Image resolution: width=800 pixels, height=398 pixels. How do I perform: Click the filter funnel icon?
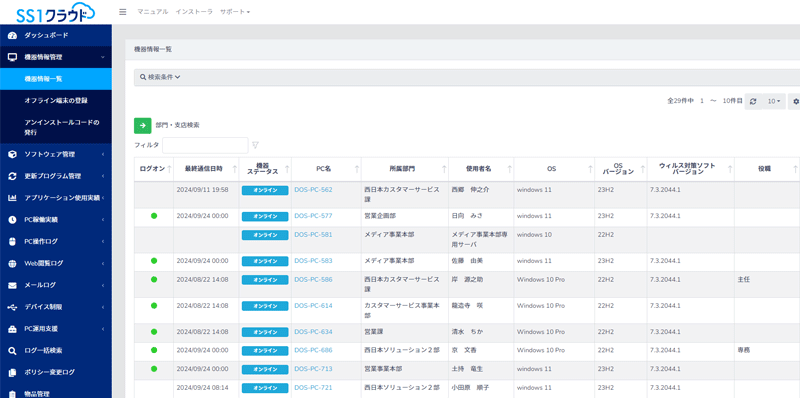click(x=256, y=145)
